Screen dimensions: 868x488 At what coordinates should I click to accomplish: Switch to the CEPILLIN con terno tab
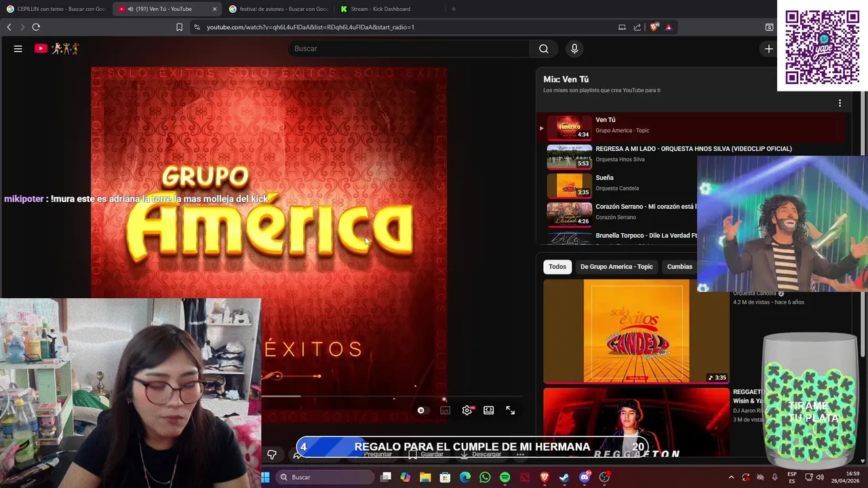(56, 9)
